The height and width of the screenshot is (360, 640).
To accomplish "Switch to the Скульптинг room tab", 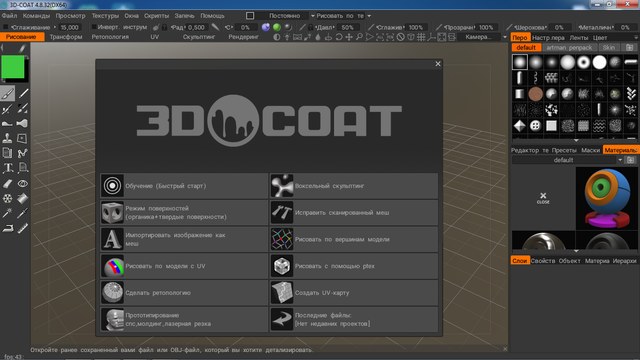I will [x=199, y=37].
